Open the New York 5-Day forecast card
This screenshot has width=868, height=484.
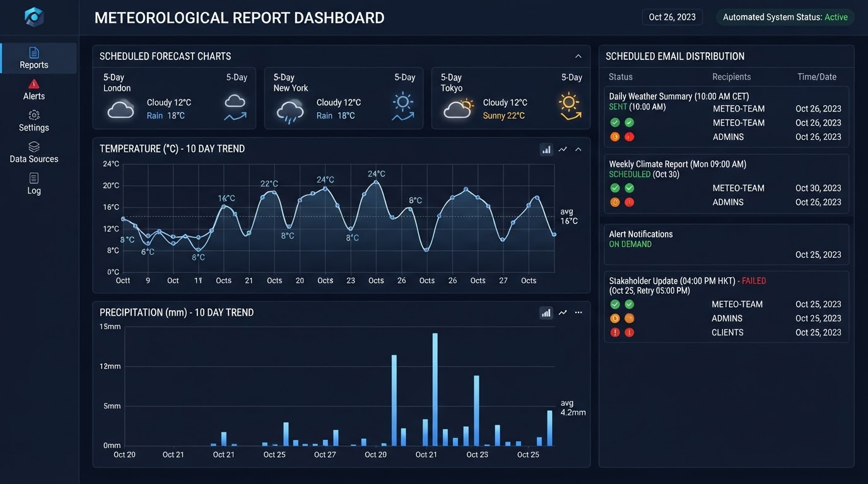tap(344, 98)
